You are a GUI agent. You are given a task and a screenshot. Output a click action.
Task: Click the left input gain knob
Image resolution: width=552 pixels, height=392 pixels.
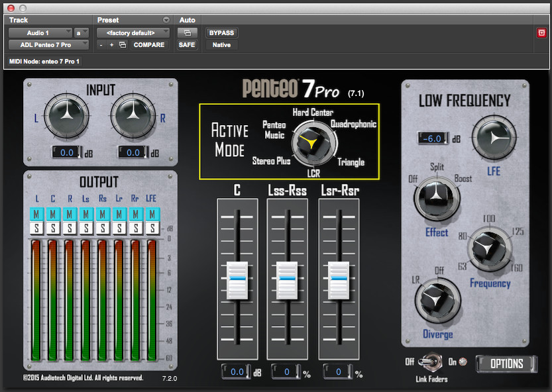pos(66,115)
